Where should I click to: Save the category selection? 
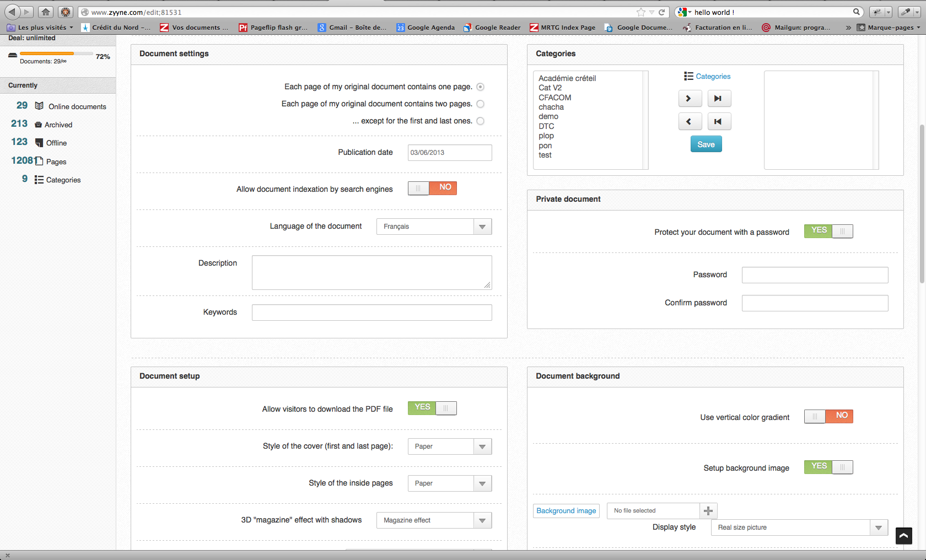click(x=706, y=144)
